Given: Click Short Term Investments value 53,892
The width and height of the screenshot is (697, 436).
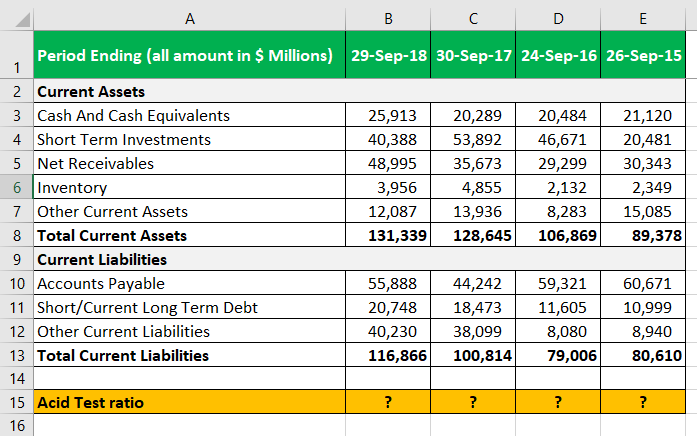Looking at the screenshot, I should coord(473,139).
